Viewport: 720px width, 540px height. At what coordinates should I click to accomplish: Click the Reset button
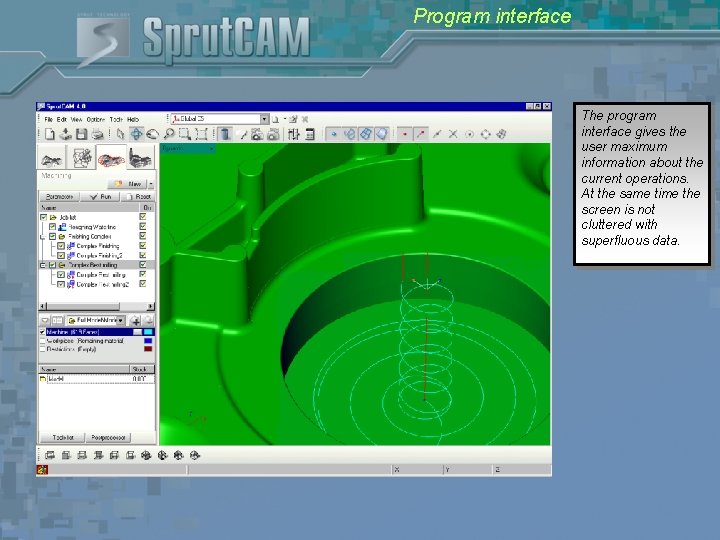click(138, 197)
